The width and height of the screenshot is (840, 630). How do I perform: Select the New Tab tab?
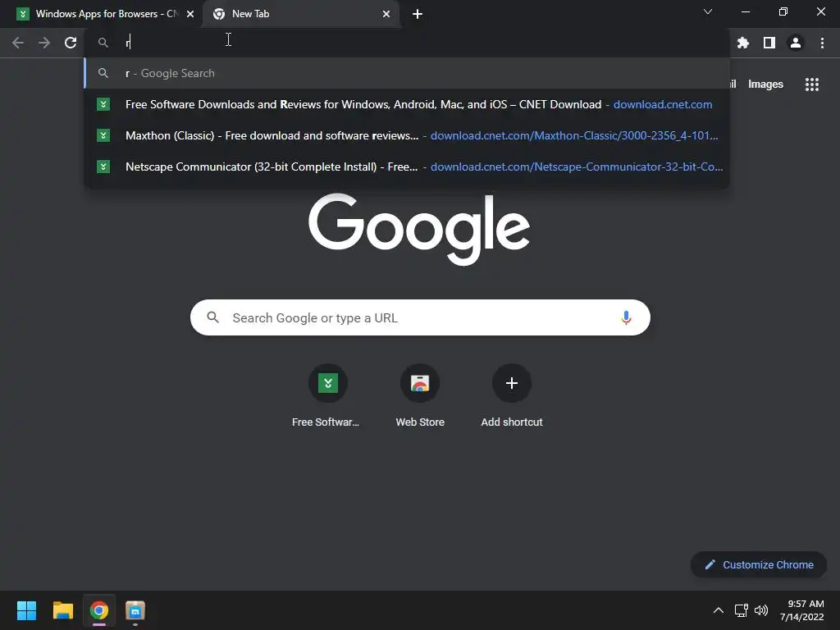(x=300, y=14)
